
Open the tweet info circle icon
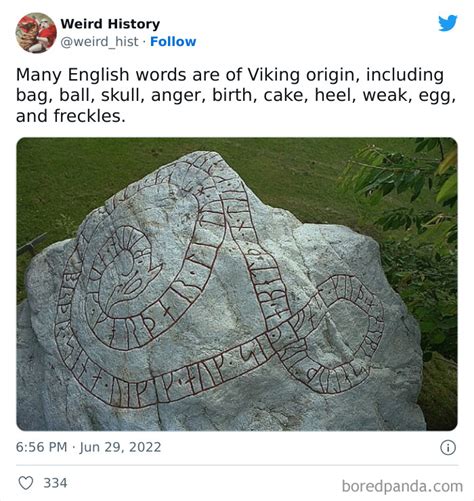[448, 447]
